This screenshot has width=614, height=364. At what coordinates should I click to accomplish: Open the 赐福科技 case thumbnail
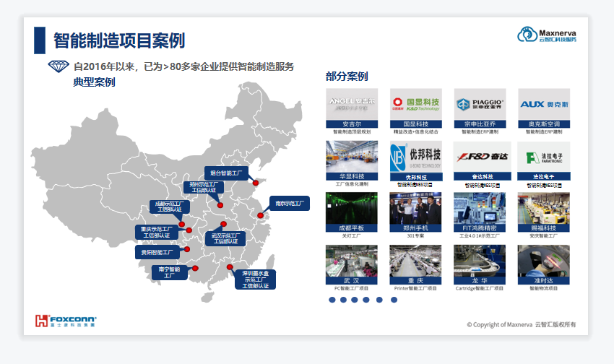point(543,212)
